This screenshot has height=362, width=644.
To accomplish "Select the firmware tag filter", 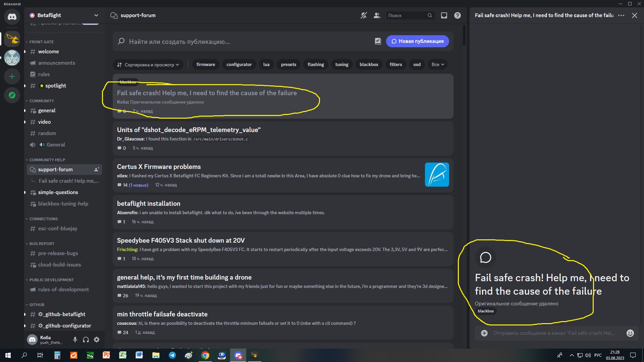I will pos(206,65).
